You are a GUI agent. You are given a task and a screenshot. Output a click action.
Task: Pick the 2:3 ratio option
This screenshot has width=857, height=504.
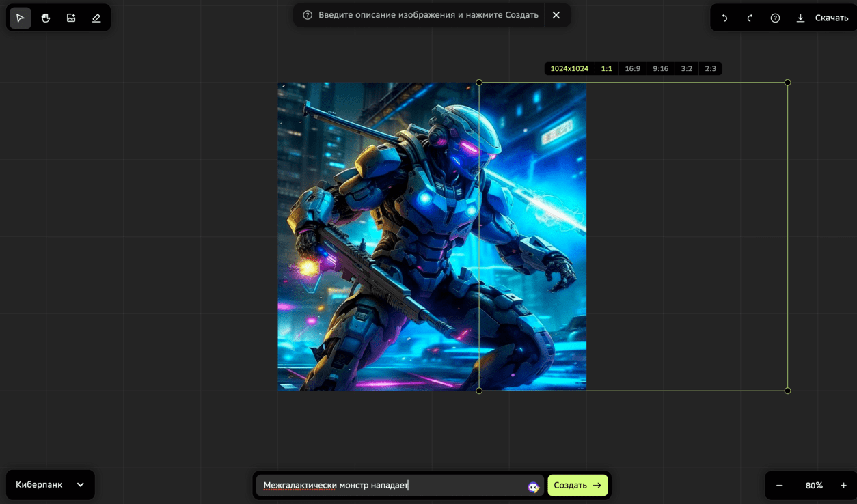click(710, 68)
